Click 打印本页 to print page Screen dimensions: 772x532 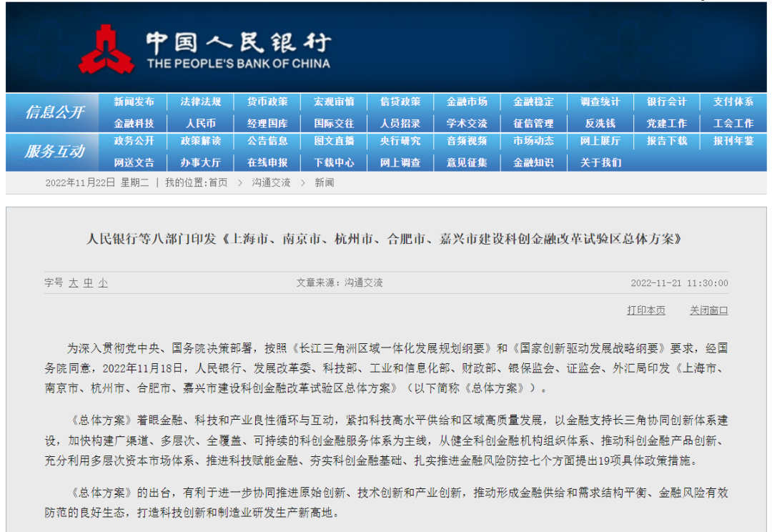coord(646,310)
